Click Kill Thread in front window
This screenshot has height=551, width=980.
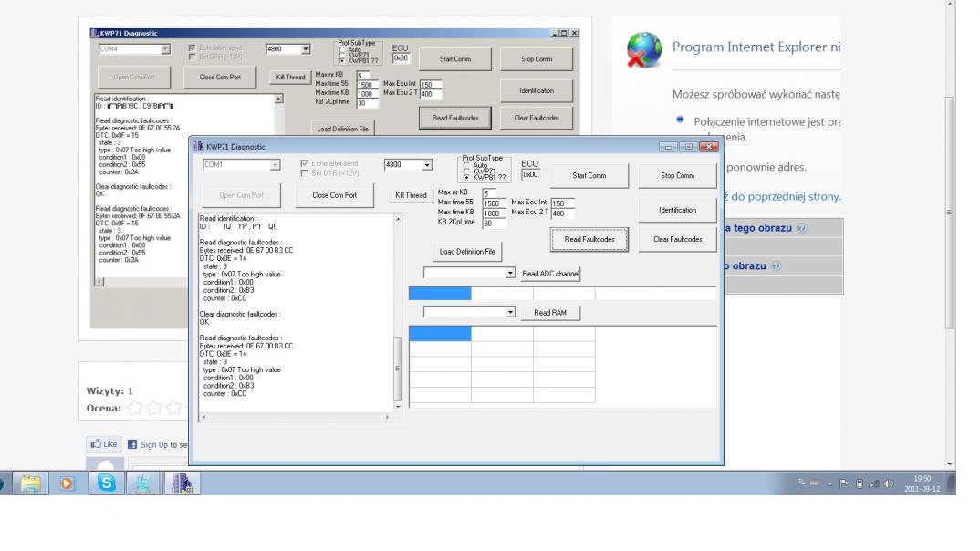[411, 195]
